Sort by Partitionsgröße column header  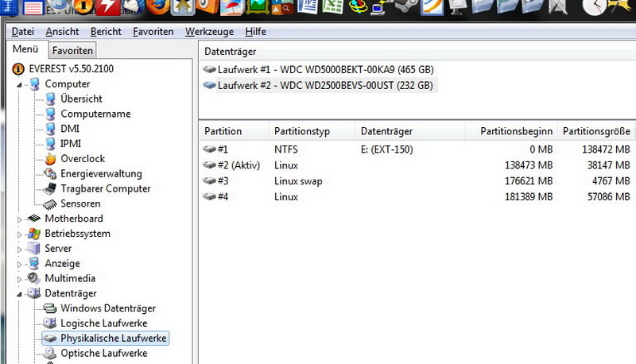pyautogui.click(x=595, y=131)
